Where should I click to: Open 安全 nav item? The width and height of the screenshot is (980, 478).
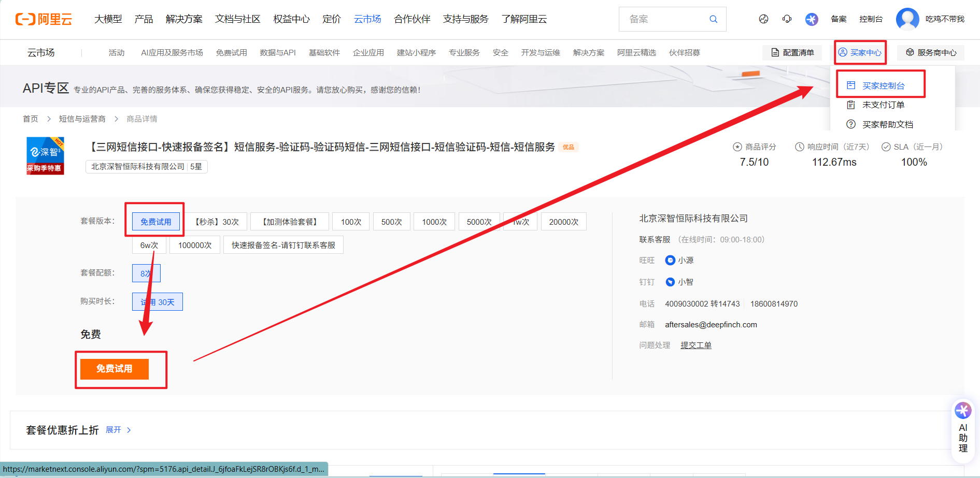pos(501,52)
